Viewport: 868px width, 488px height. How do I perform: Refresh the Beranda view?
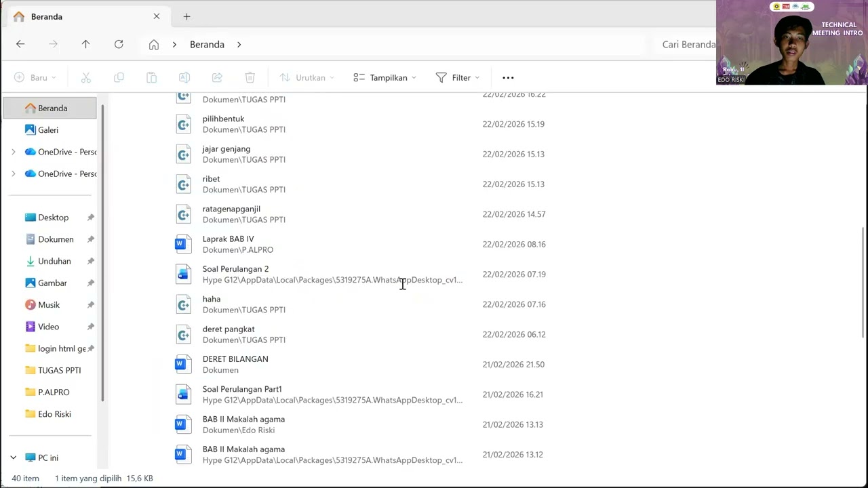coord(119,44)
